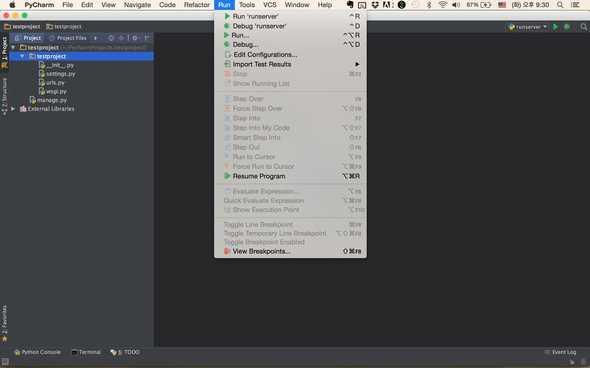Open the runserver run configuration dropdown
The image size is (590, 368).
(x=528, y=27)
